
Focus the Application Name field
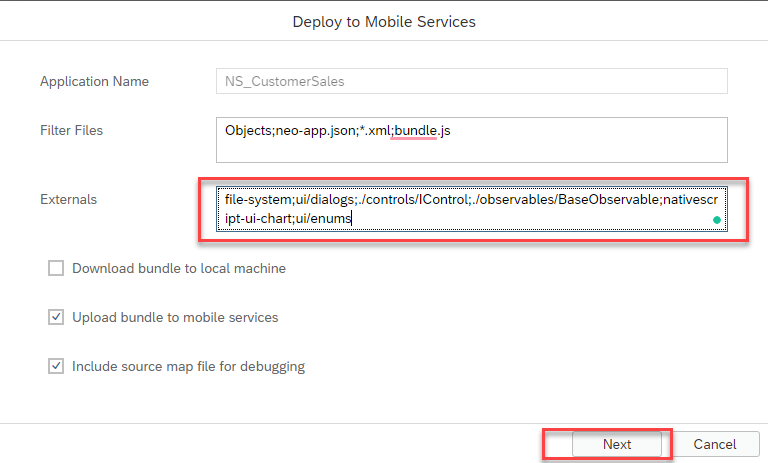(472, 81)
